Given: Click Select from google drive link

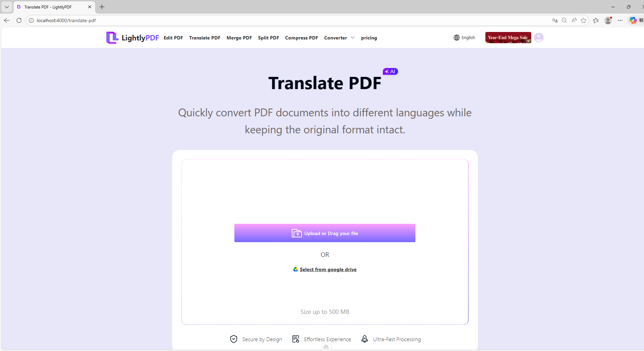Looking at the screenshot, I should point(328,269).
